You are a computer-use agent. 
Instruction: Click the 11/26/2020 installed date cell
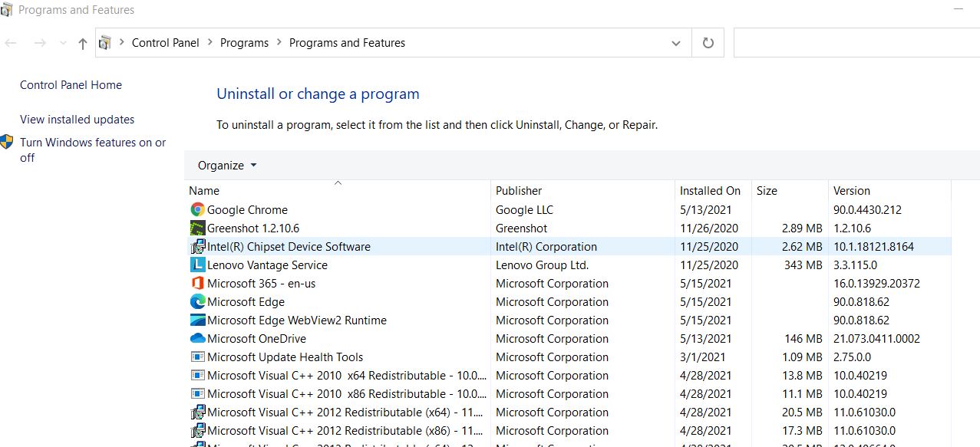pyautogui.click(x=709, y=228)
